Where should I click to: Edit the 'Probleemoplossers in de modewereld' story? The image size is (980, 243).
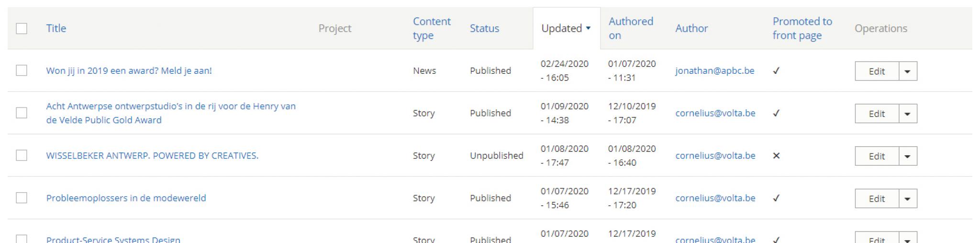[x=877, y=198]
